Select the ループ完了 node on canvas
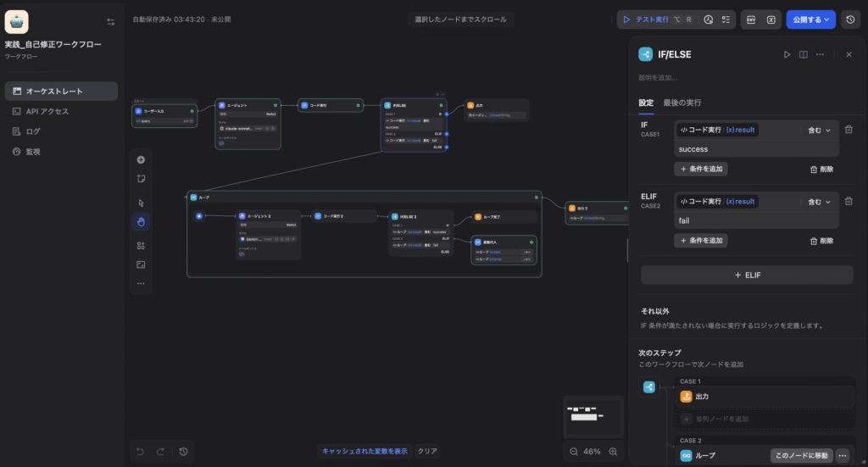The image size is (868, 467). coord(504,217)
